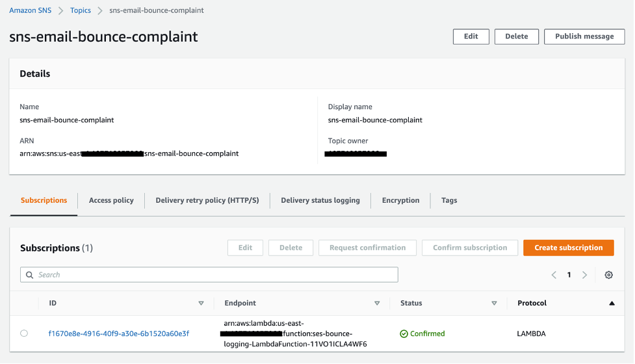Click the subscriptions Delete button
The height and width of the screenshot is (364, 635).
click(x=291, y=248)
